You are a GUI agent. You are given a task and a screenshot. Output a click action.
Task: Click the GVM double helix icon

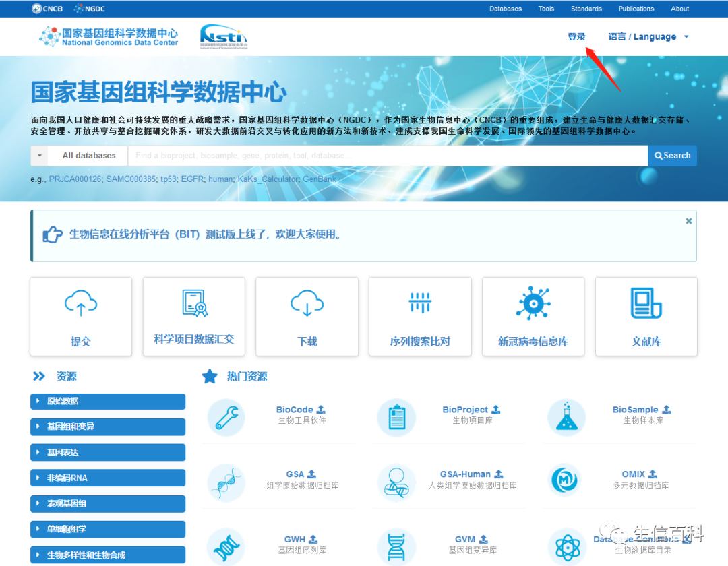[x=396, y=547]
